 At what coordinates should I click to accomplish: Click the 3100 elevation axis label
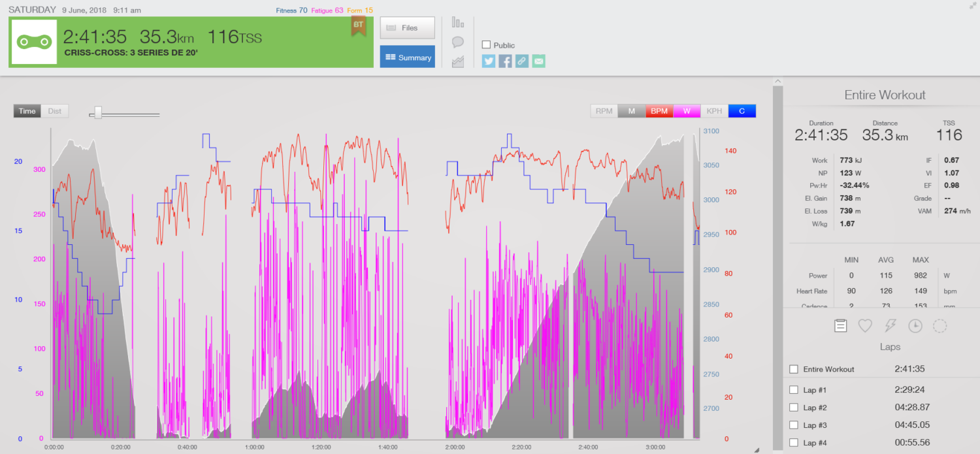[x=711, y=131]
